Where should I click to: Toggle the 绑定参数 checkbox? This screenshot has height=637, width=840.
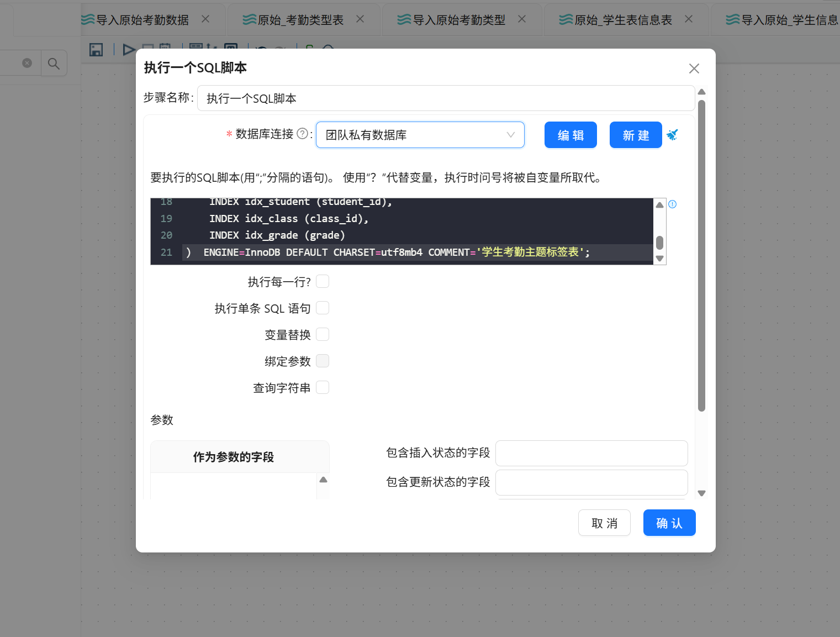pyautogui.click(x=323, y=361)
